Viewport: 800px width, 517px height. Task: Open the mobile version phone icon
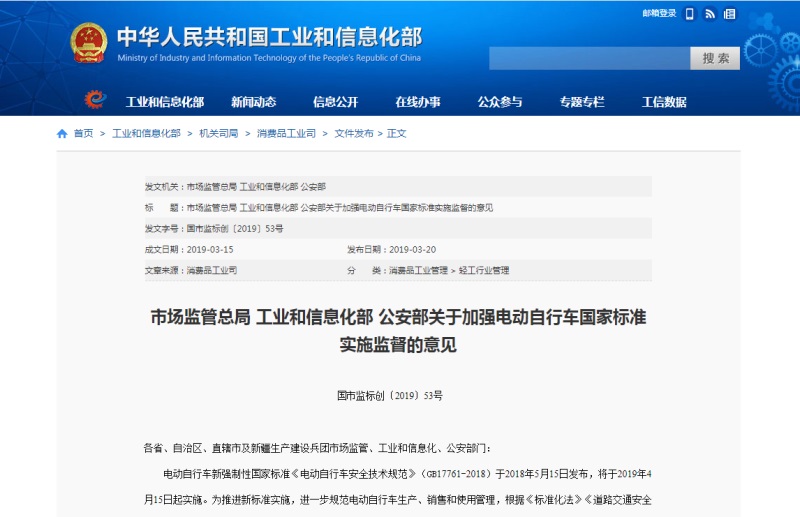(x=689, y=14)
